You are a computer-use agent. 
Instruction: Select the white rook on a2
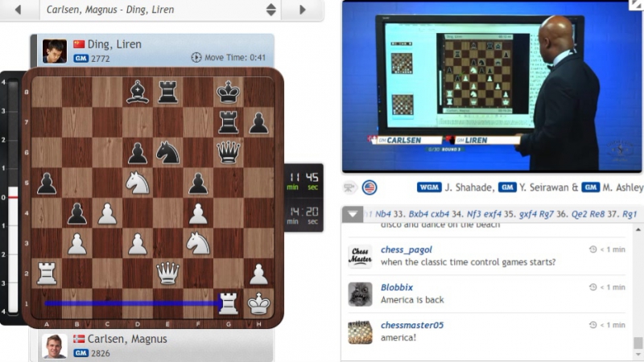tap(47, 274)
